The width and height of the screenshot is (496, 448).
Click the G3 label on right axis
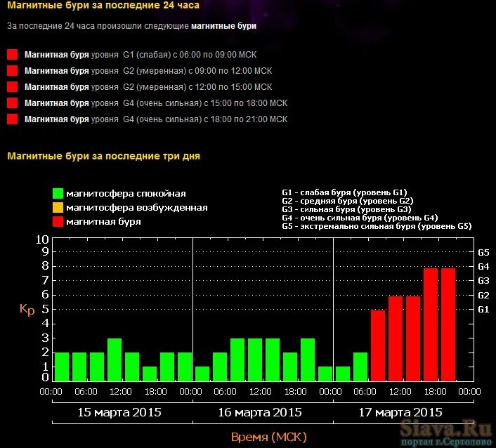(483, 281)
